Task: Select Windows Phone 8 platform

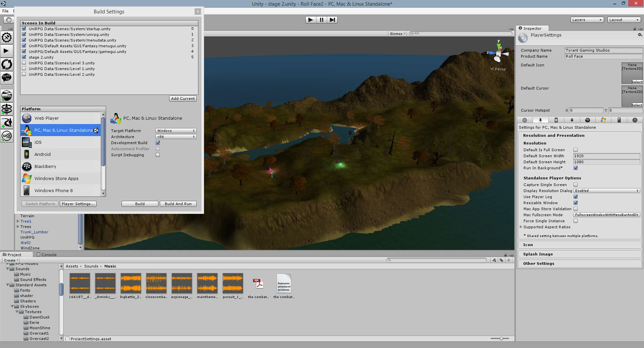Action: [61, 190]
